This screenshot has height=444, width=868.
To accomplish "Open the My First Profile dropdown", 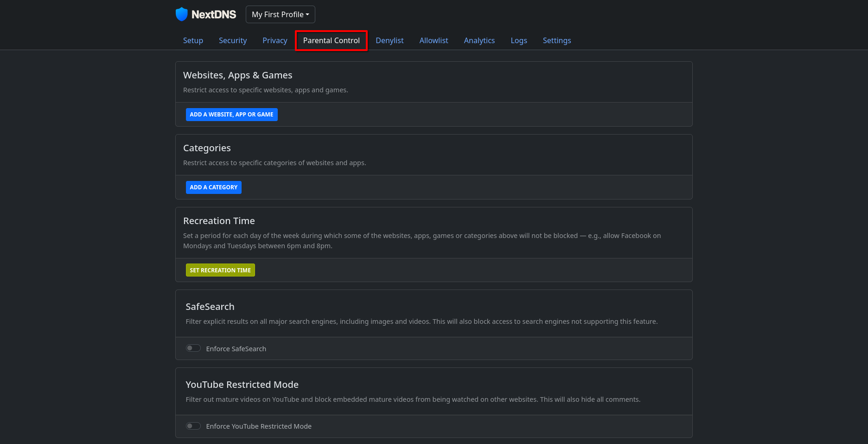I will (281, 14).
